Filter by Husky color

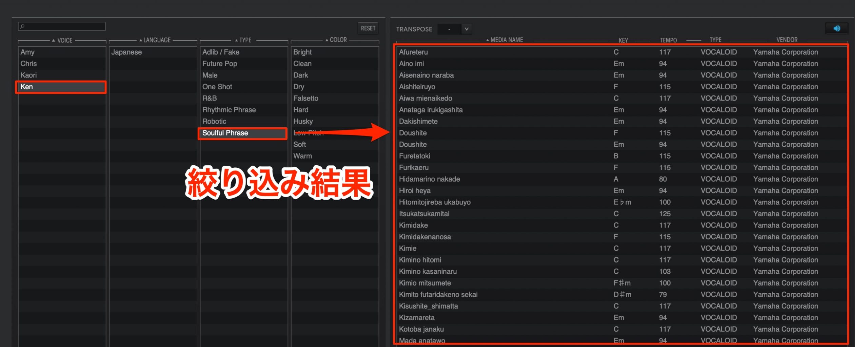pyautogui.click(x=335, y=121)
